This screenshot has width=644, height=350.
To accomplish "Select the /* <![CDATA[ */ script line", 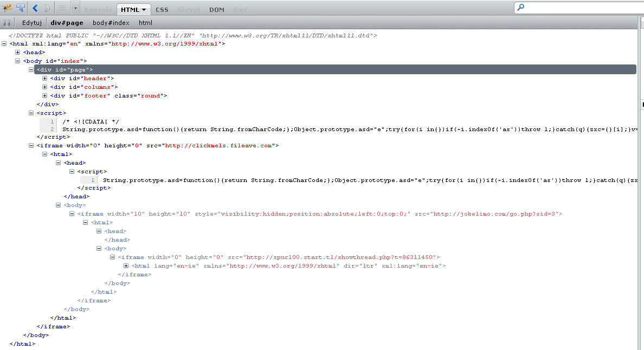I will click(x=91, y=122).
